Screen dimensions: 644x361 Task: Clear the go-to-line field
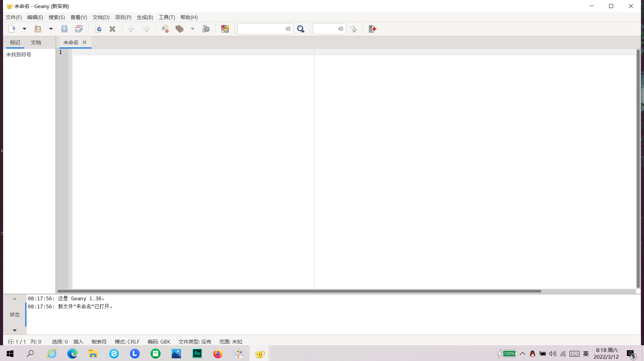[x=341, y=29]
